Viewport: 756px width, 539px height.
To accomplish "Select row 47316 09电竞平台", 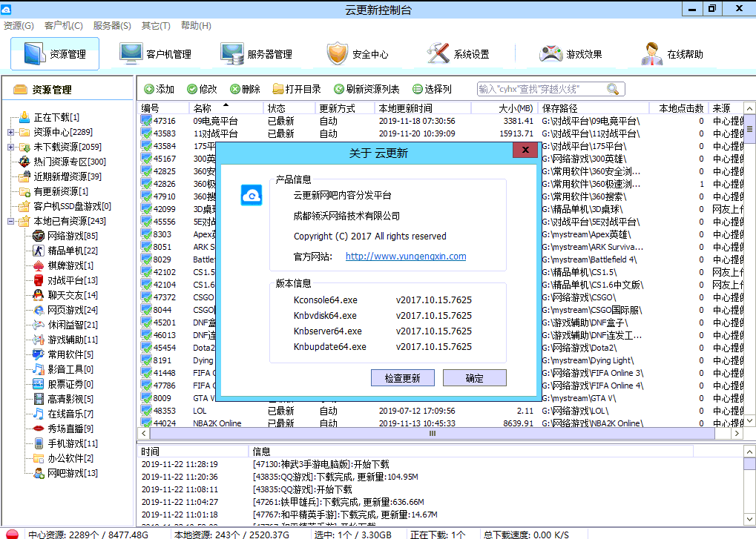I will point(441,121).
